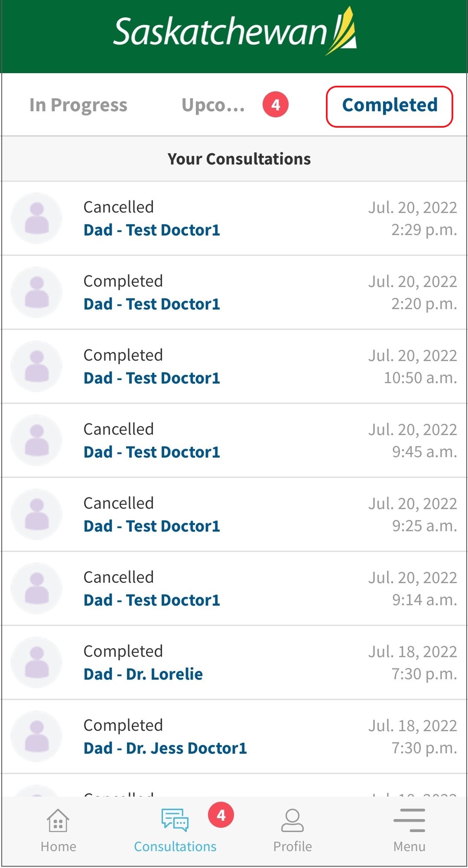Open cancelled consultation at 9:45 a.m.
This screenshot has height=868, width=468.
(x=234, y=441)
